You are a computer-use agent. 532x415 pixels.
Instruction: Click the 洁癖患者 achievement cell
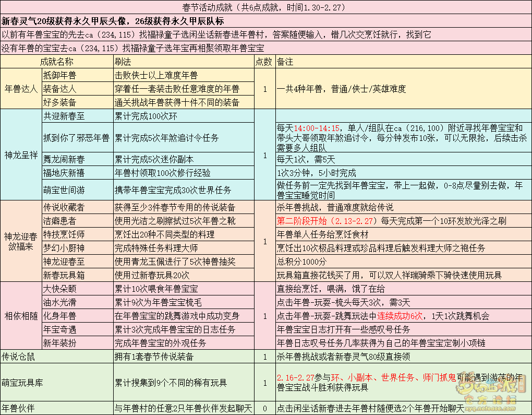tap(59, 221)
